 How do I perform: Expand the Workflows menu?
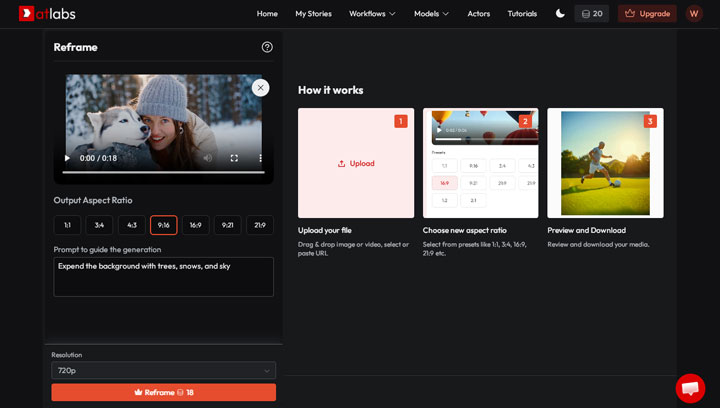pos(372,14)
